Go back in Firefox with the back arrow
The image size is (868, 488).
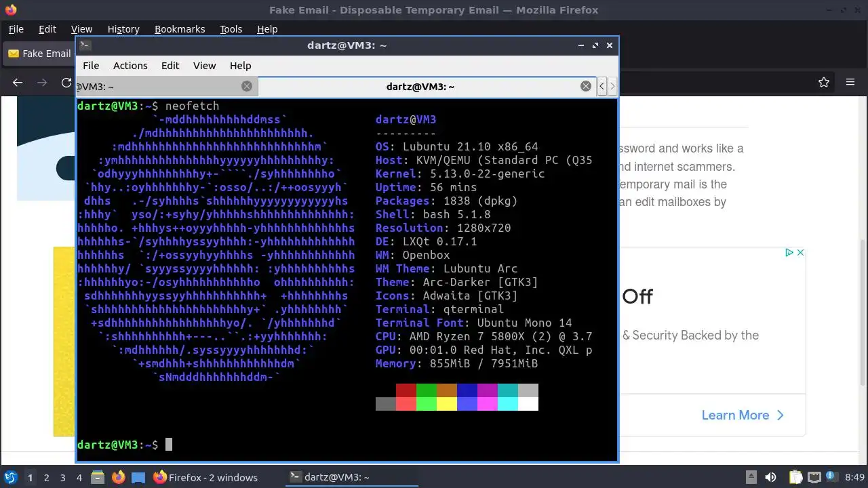18,82
